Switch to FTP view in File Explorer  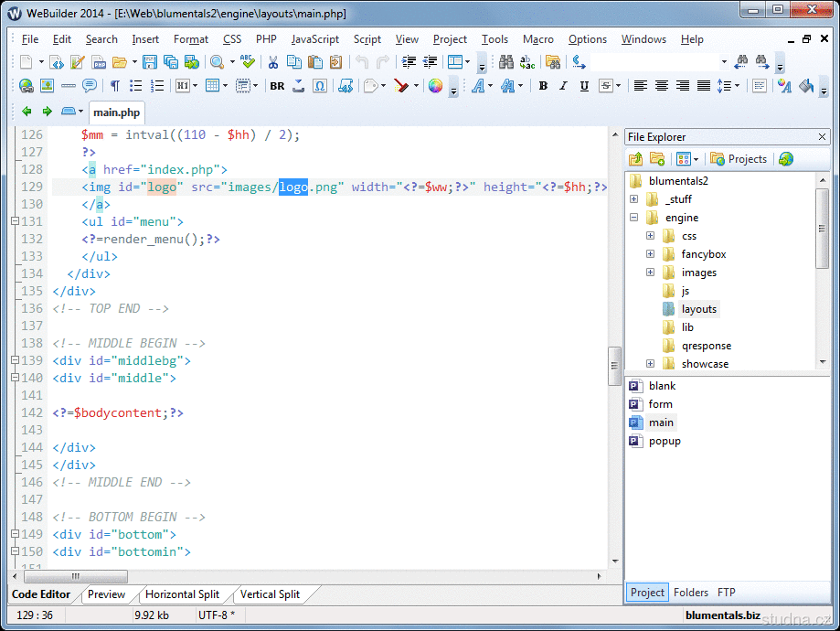(726, 593)
